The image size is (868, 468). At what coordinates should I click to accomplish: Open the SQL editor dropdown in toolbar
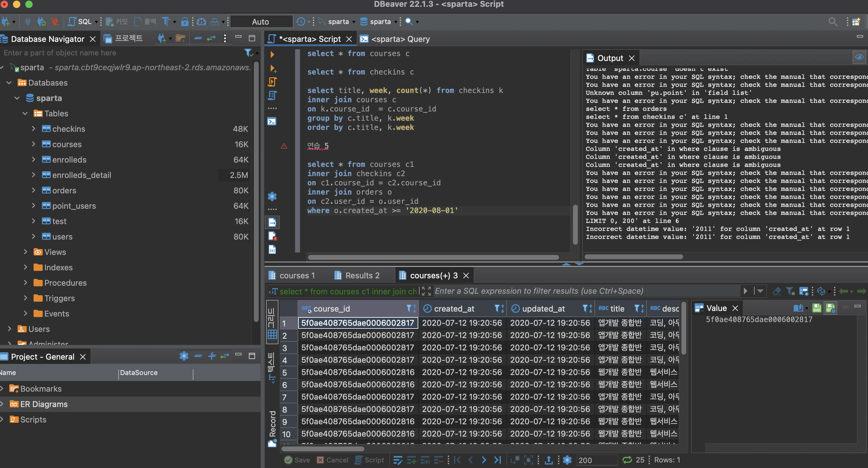click(96, 22)
